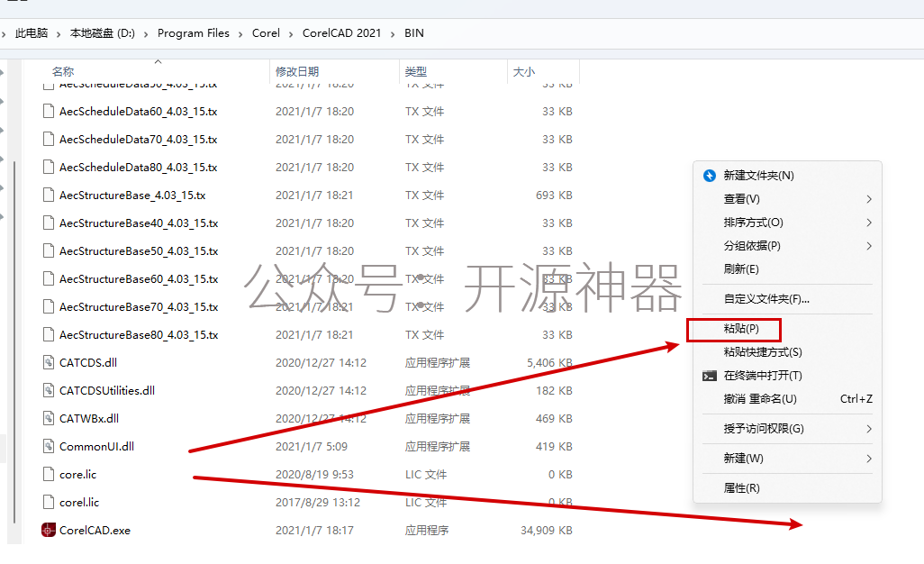Select the file name CorelCAD.exe
Viewport: 924px width, 564px height.
[x=95, y=530]
